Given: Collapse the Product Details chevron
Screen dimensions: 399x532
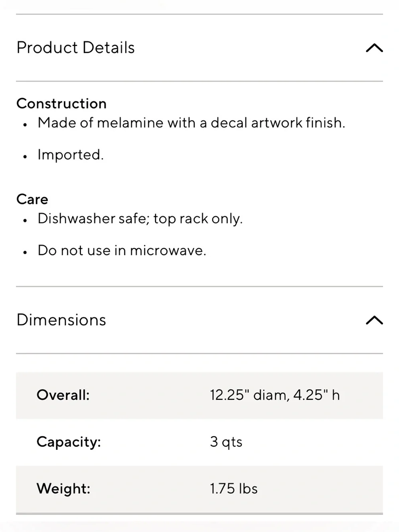Looking at the screenshot, I should tap(374, 48).
